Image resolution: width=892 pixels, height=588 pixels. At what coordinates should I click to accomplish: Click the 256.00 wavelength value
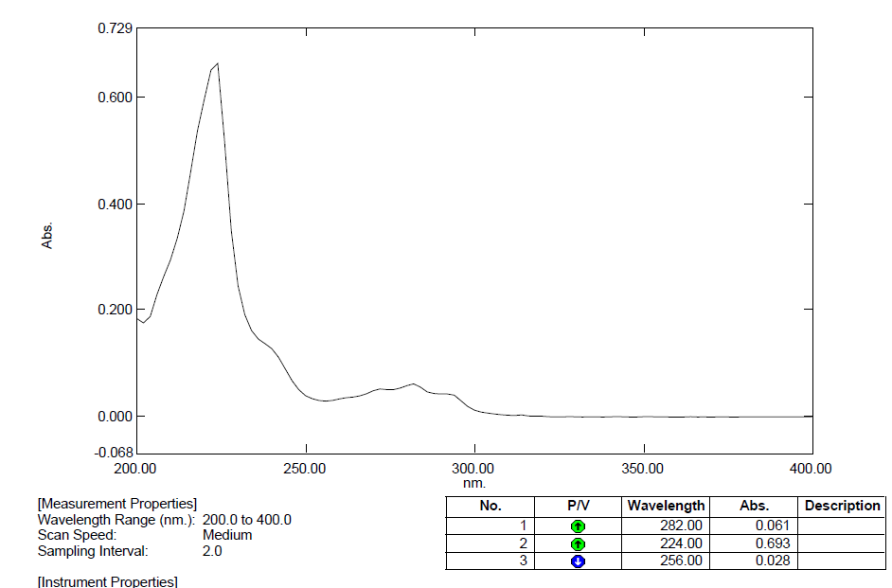pos(681,561)
